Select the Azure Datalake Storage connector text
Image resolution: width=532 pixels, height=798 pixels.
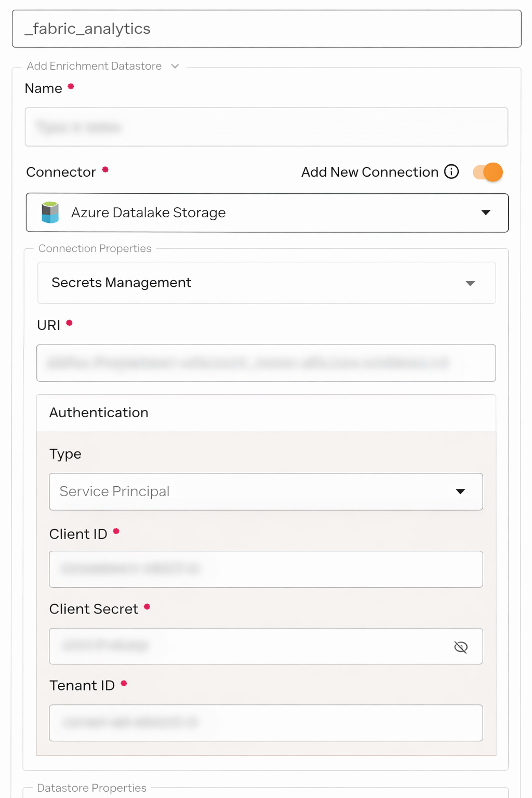click(x=148, y=212)
